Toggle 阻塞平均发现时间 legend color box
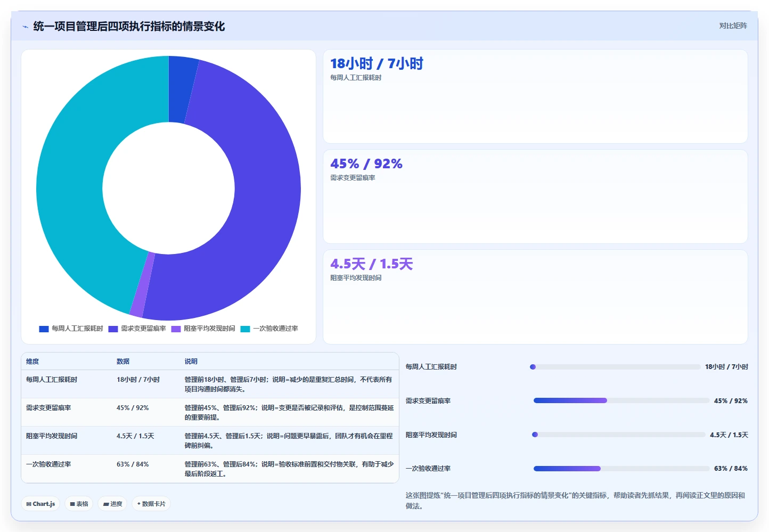The height and width of the screenshot is (532, 769). [x=176, y=329]
